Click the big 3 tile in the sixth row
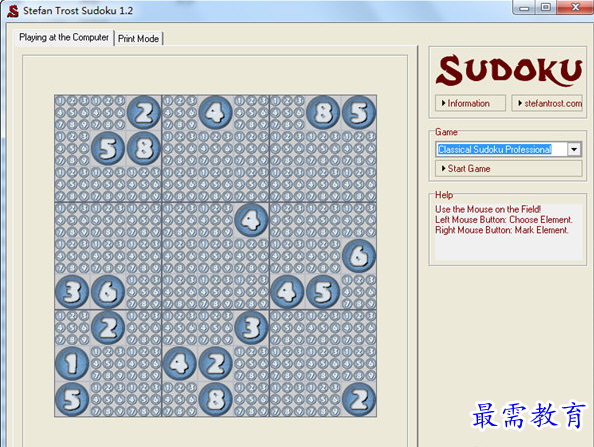Screen dimensions: 594x447 [72, 292]
